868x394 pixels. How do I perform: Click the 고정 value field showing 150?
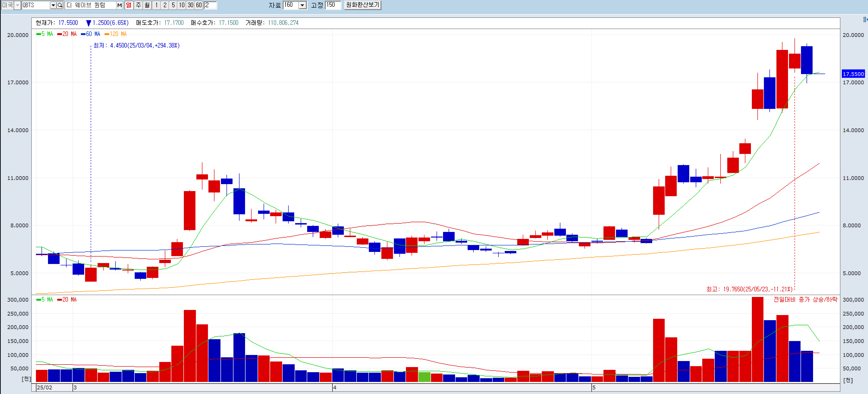(x=333, y=5)
